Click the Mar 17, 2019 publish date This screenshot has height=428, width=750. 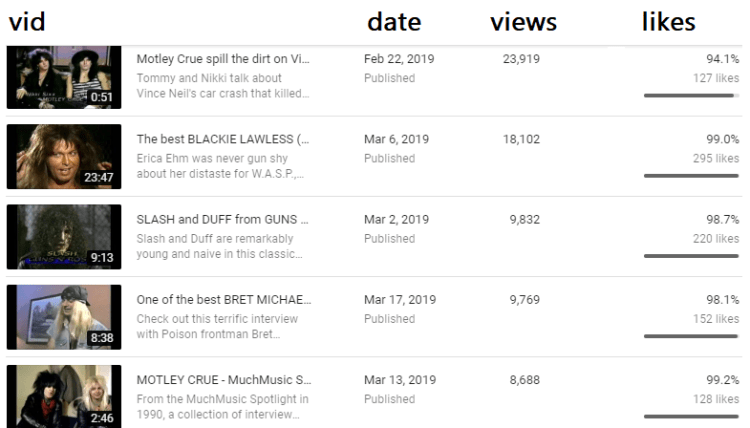point(400,299)
